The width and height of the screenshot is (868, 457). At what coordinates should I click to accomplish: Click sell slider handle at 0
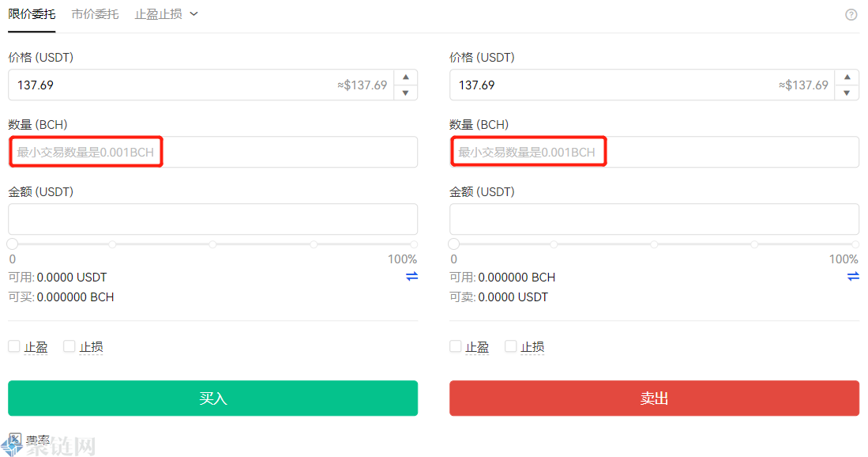[454, 244]
